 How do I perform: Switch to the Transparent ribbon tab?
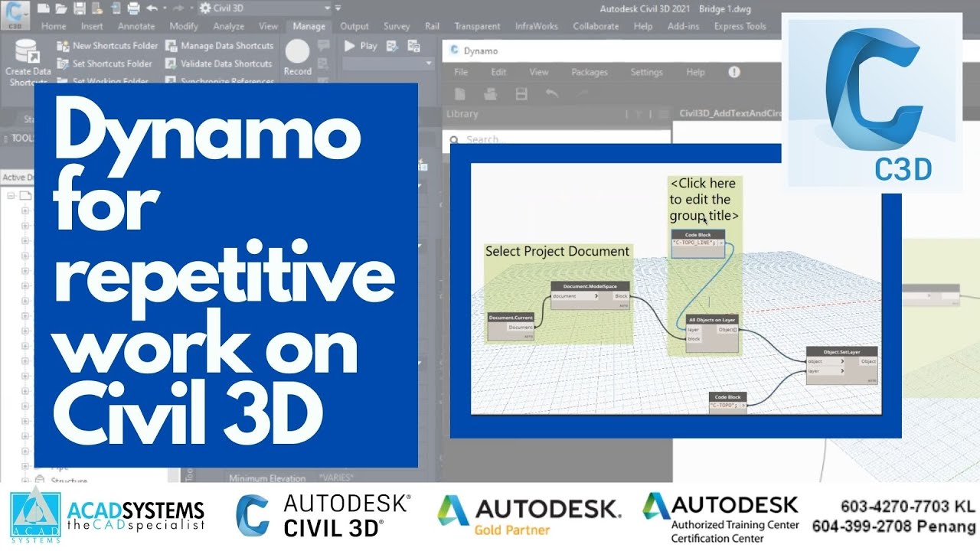point(477,26)
